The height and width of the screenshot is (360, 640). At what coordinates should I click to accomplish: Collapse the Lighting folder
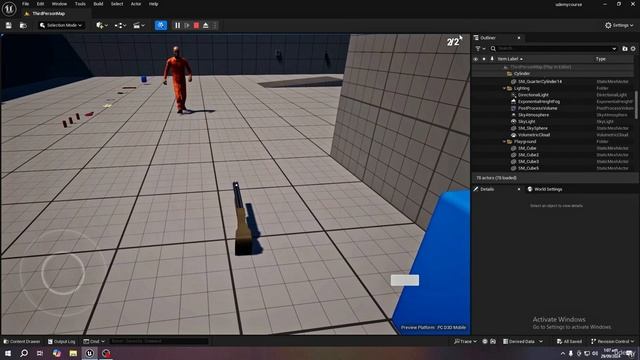[x=504, y=88]
